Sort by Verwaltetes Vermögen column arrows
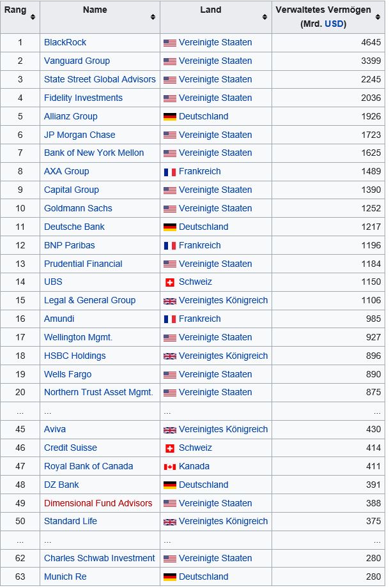The height and width of the screenshot is (588, 391). pos(378,17)
